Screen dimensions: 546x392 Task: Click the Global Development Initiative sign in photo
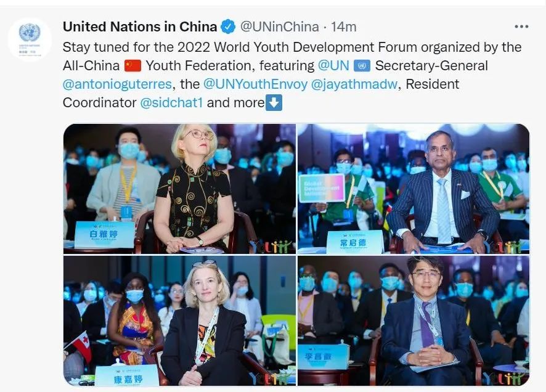click(x=322, y=189)
